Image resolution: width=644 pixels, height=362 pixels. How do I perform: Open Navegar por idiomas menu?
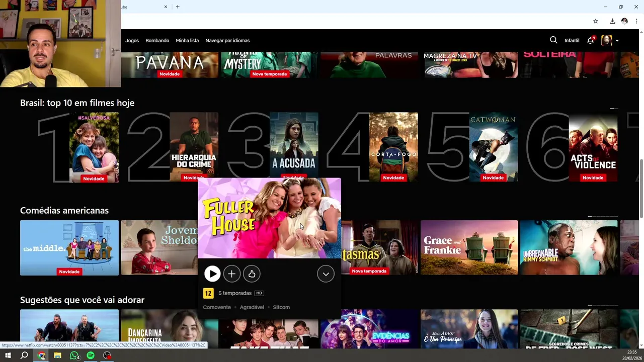click(x=227, y=40)
